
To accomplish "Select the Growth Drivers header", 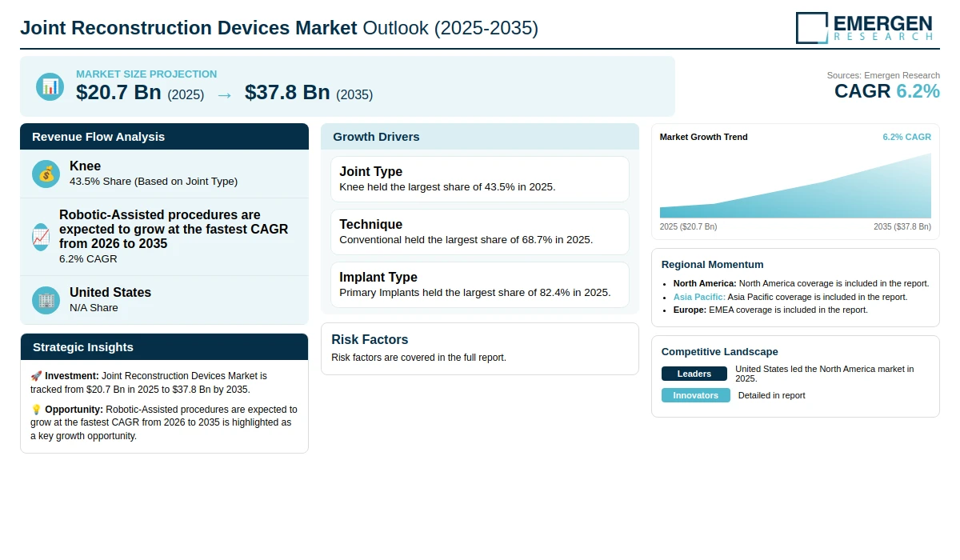I will tap(480, 137).
